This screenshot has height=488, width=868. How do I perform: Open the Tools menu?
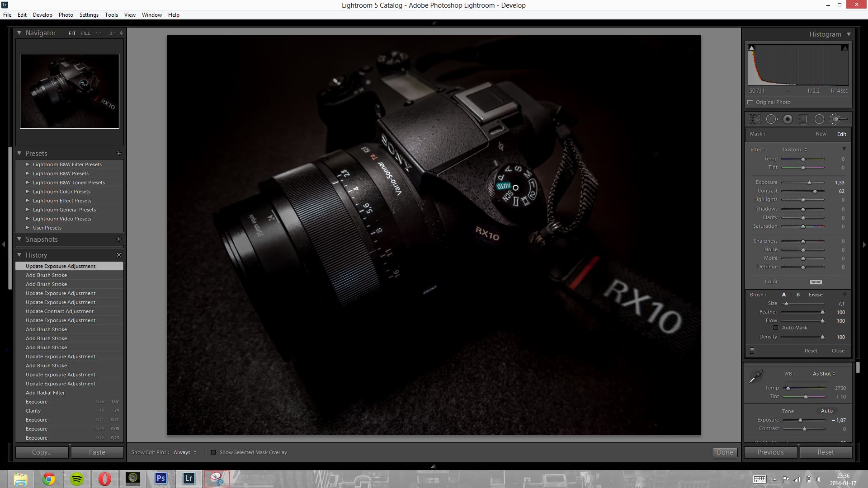pyautogui.click(x=111, y=15)
